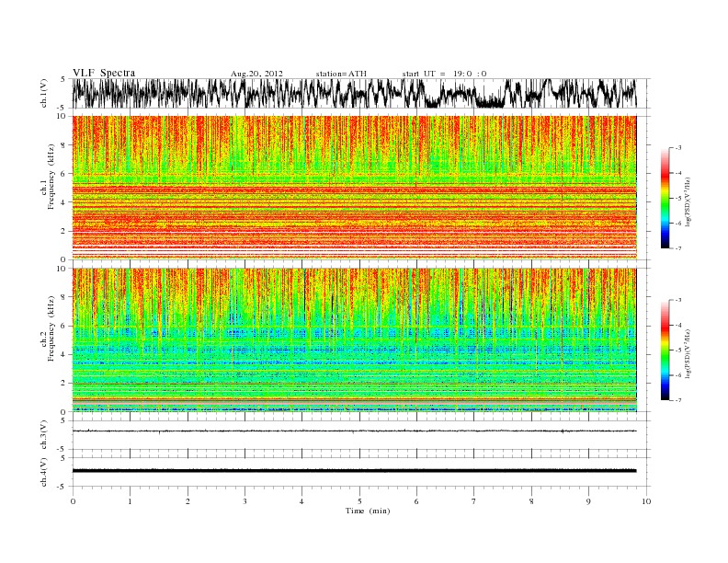
Task: Click the '0' tick on time axis
Action: 73,501
